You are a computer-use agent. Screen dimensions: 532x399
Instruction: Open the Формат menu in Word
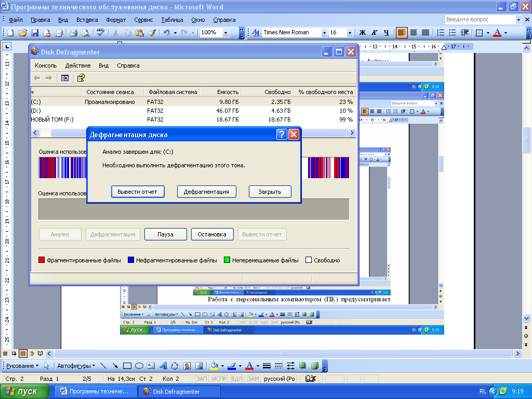[116, 20]
